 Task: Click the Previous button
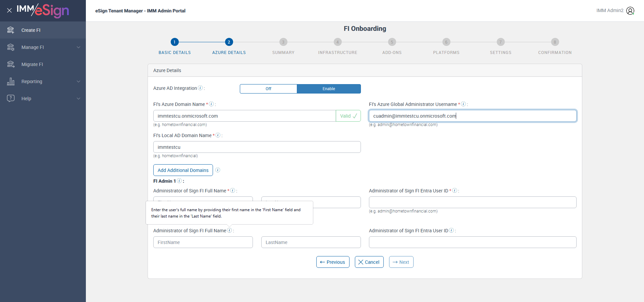333,262
